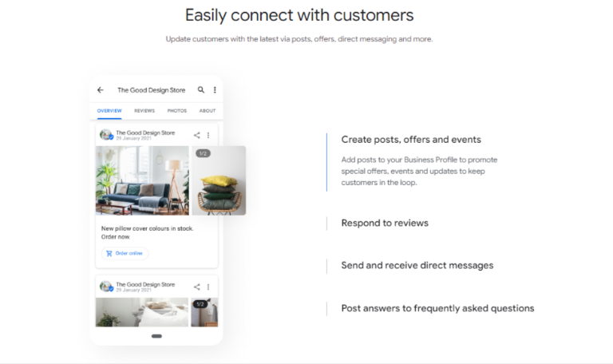Click the first post's 1/2 image counter
Viewport: 613px width, 364px height.
click(203, 153)
